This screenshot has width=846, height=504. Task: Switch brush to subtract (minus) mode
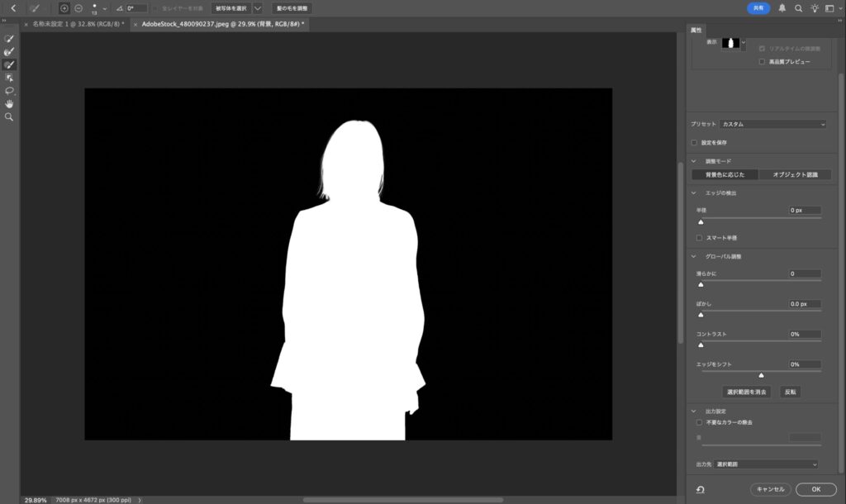[78, 8]
